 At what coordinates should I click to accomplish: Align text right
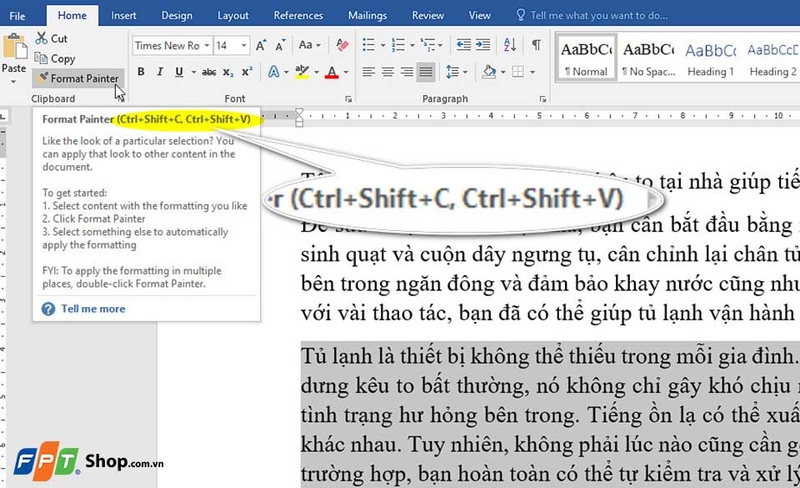[x=407, y=72]
